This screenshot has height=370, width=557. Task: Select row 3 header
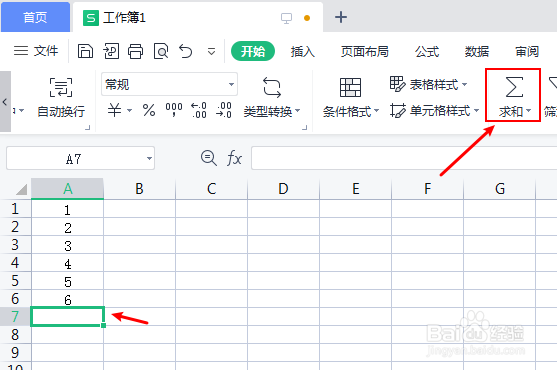(15, 245)
